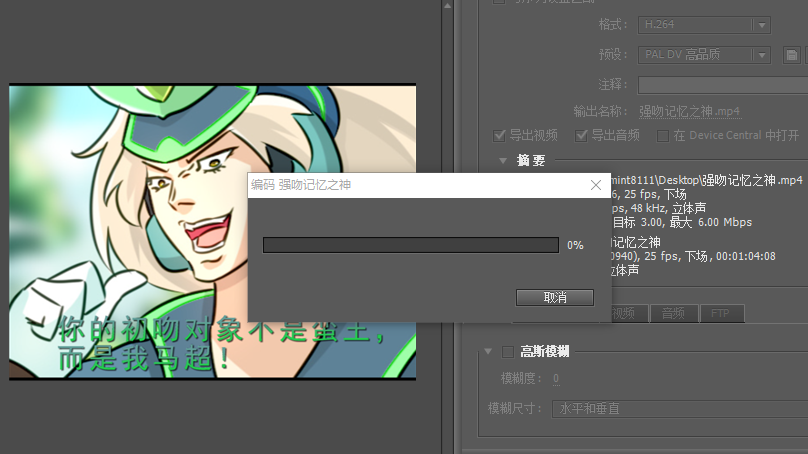Viewport: 808px width, 454px height.
Task: Click the scrollbar up arrow beside preview
Action: (447, 6)
